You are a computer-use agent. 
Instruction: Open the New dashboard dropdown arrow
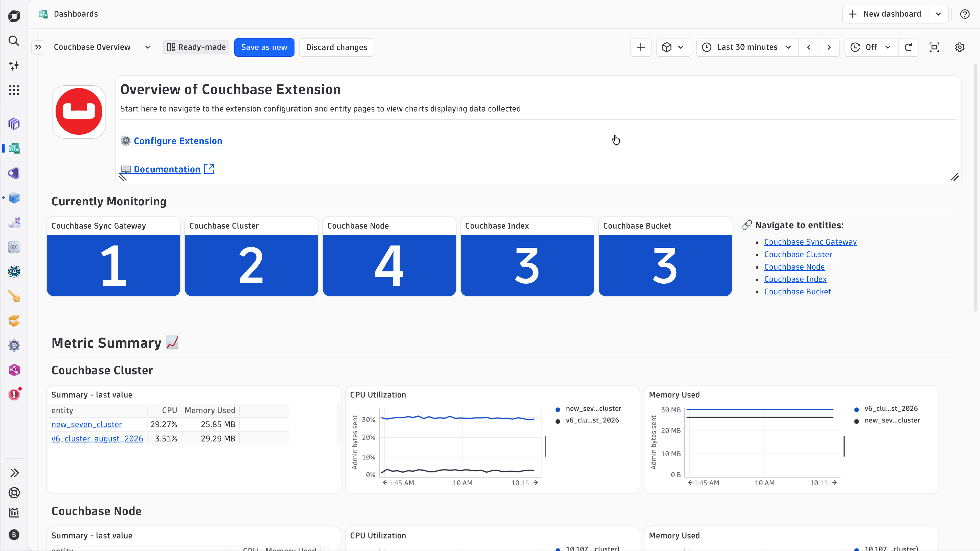tap(938, 14)
